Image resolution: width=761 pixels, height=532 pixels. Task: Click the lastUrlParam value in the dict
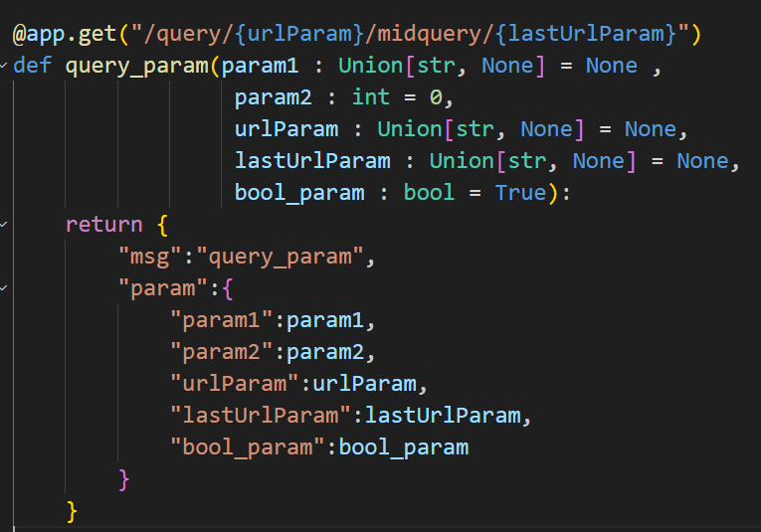443,416
